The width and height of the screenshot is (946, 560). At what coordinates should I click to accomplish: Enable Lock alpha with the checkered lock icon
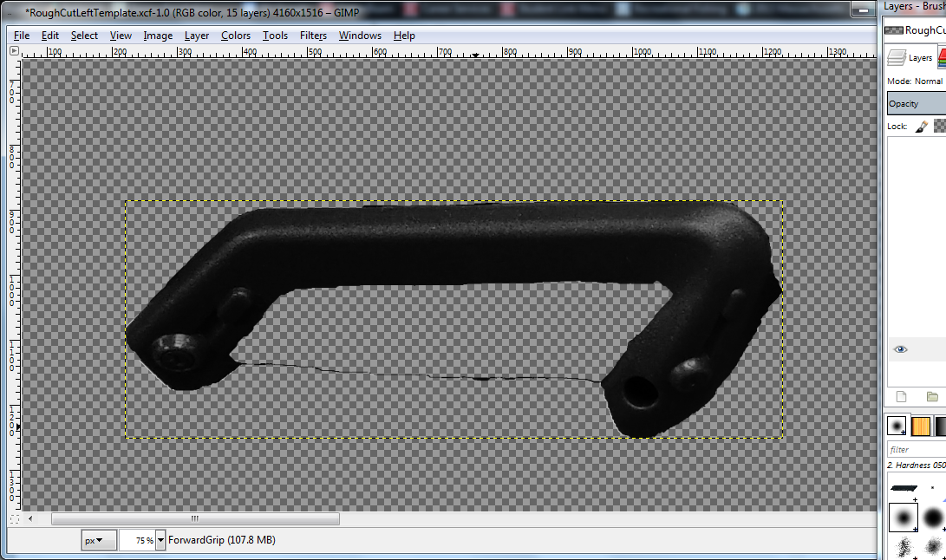click(940, 126)
